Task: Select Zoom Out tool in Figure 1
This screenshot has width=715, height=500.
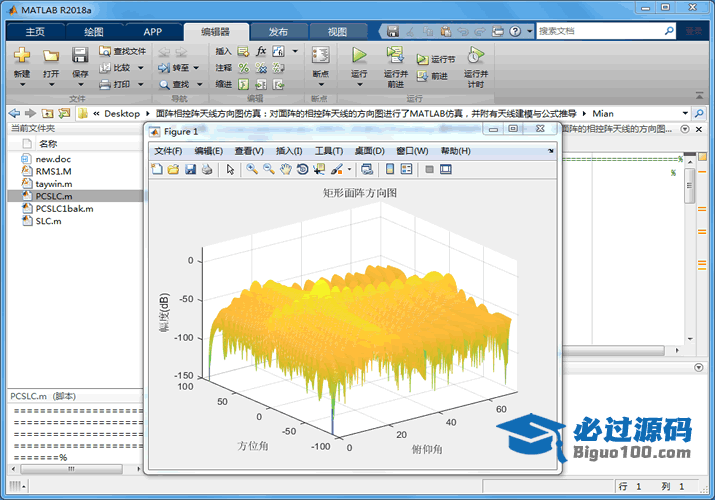Action: pyautogui.click(x=269, y=170)
